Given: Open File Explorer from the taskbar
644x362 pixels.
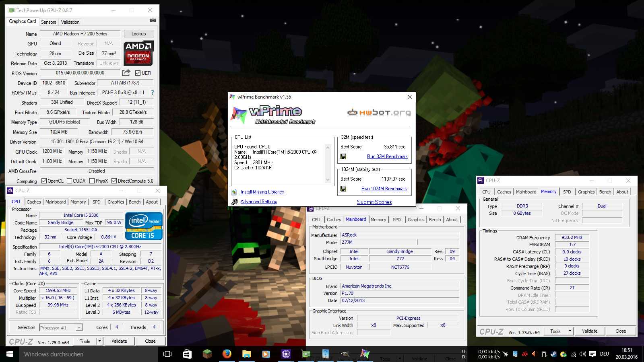Looking at the screenshot, I should [x=246, y=354].
